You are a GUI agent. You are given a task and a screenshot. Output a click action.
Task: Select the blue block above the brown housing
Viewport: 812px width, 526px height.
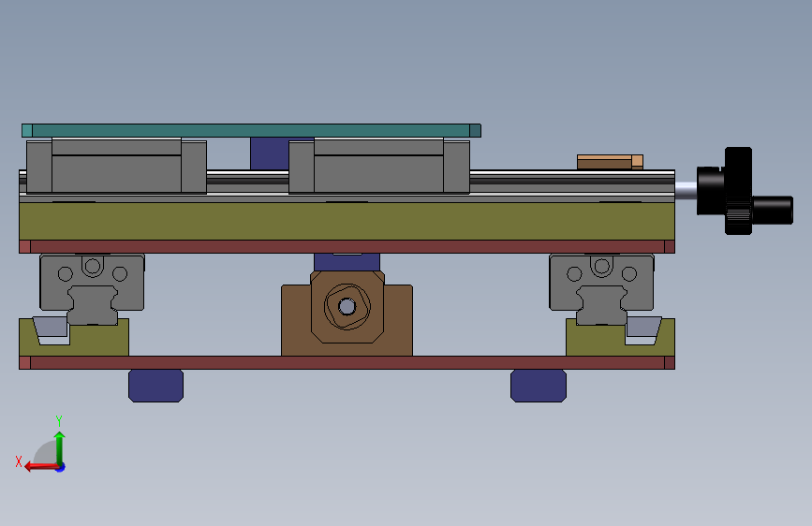pyautogui.click(x=347, y=262)
